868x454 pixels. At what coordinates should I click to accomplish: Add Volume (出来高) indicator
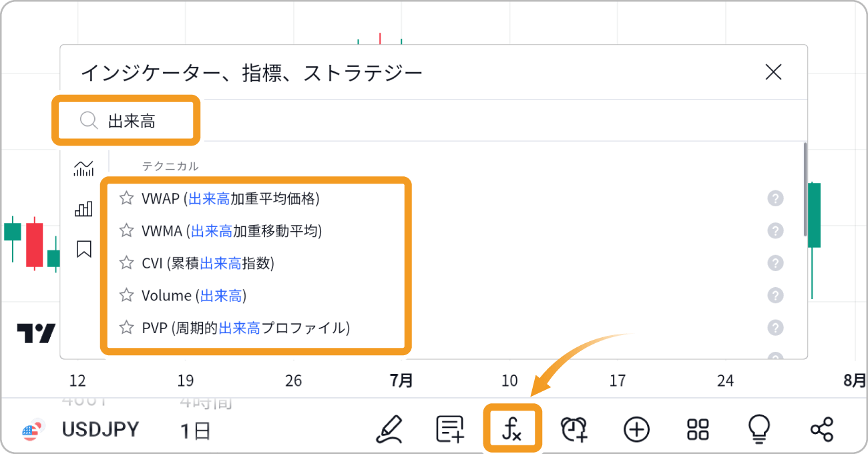point(194,295)
